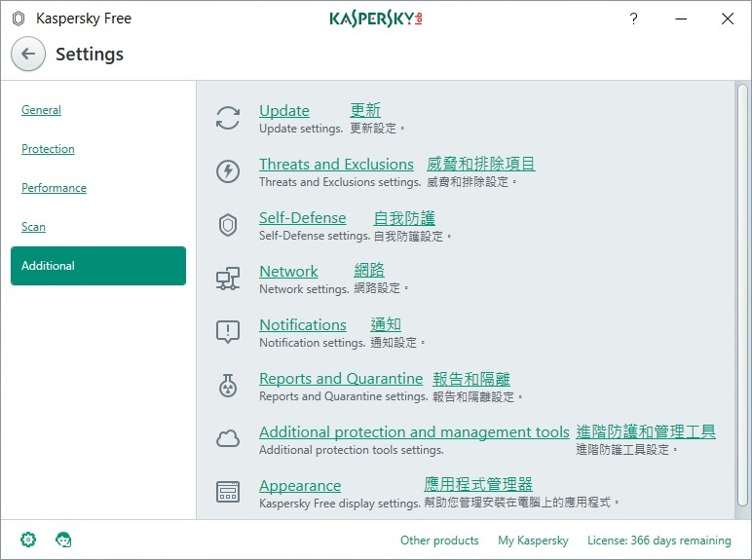Go back using the arrow button

(28, 54)
